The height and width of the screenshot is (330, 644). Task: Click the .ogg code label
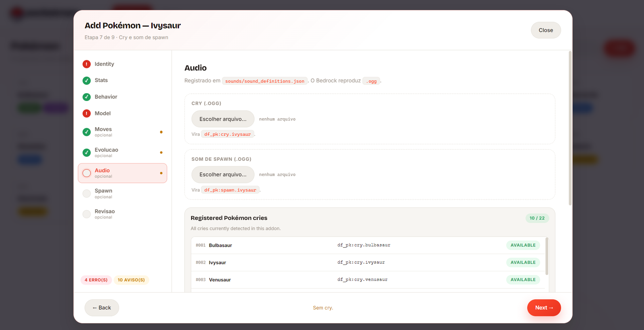click(372, 81)
